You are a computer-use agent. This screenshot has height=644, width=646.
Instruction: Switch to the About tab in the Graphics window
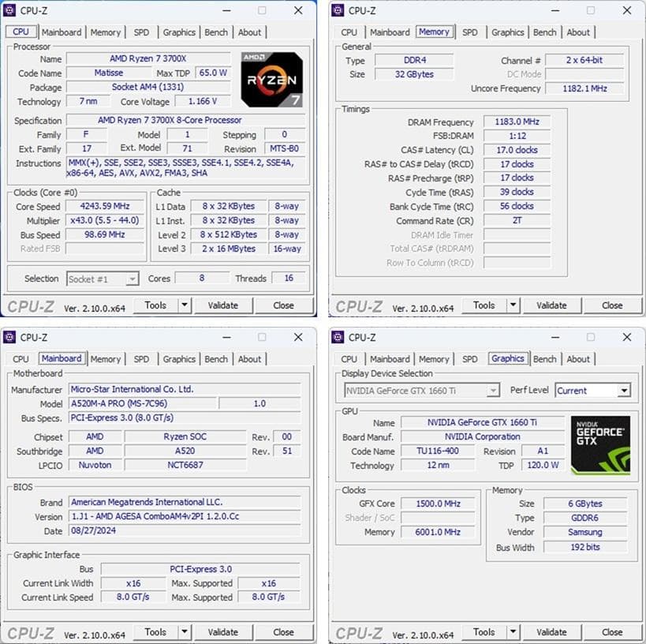click(579, 359)
